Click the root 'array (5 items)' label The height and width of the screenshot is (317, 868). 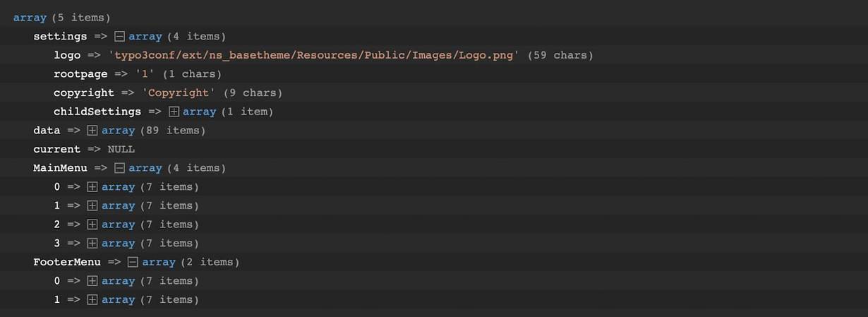pos(62,18)
